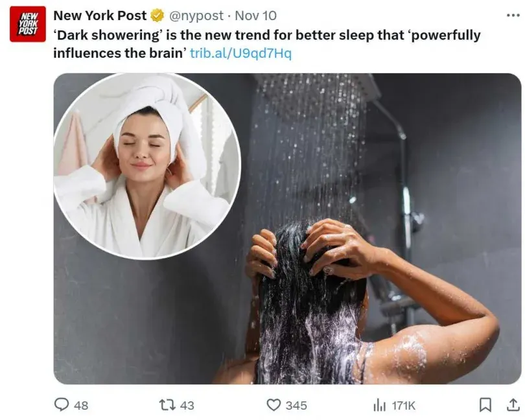Click the circular towel-wrapped woman inset

[146, 166]
